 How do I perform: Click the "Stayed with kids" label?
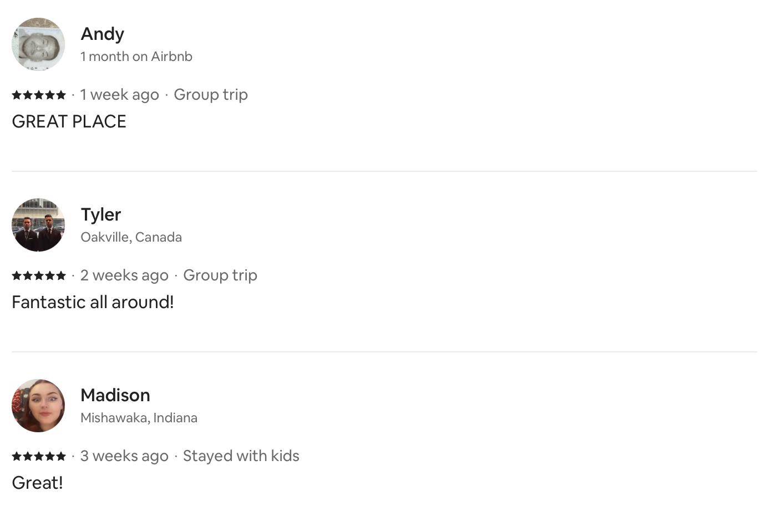pos(241,456)
